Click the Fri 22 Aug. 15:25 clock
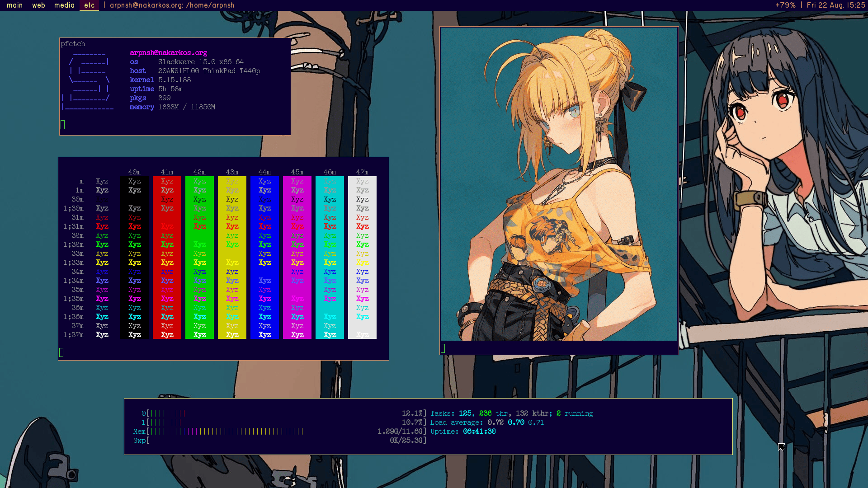The image size is (868, 488). (836, 5)
